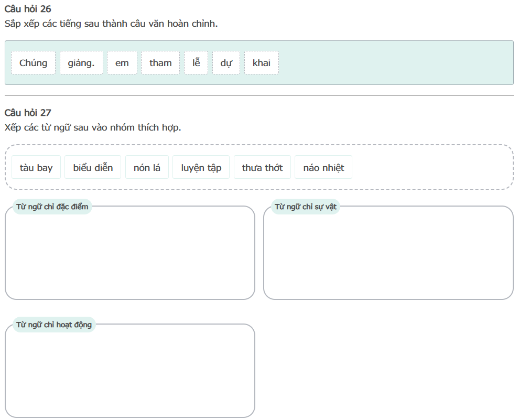
Task: Click the 'giảng.' word tile
Action: (81, 63)
